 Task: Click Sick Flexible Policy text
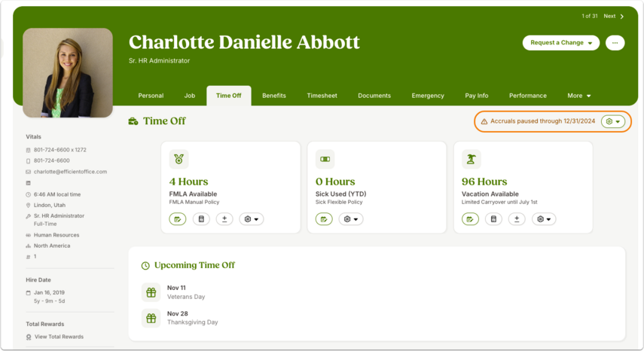point(339,203)
